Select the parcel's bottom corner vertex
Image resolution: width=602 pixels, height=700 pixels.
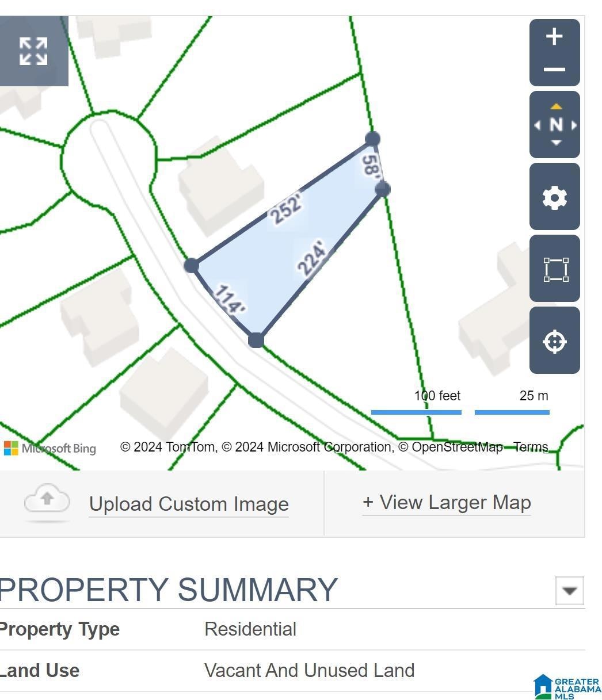pyautogui.click(x=256, y=340)
